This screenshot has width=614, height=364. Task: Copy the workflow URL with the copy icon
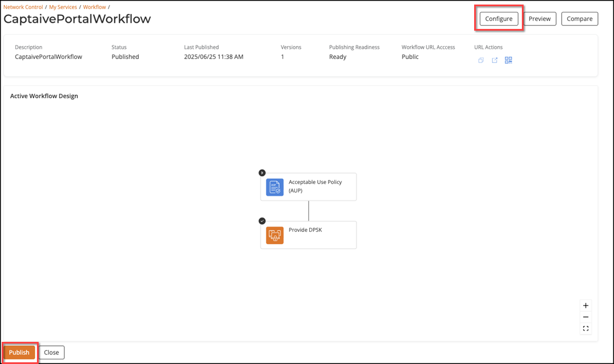coord(481,60)
